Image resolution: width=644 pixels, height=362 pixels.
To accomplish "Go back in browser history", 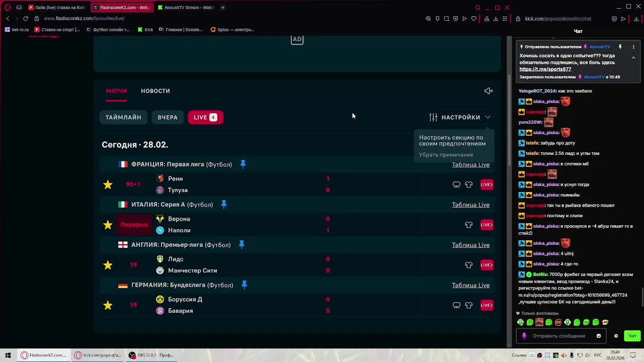I will 8,19.
